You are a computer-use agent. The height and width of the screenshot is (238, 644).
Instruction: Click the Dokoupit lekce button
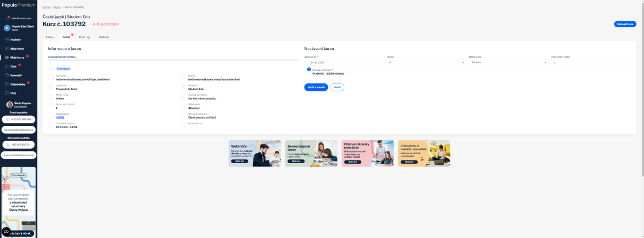pyautogui.click(x=625, y=24)
